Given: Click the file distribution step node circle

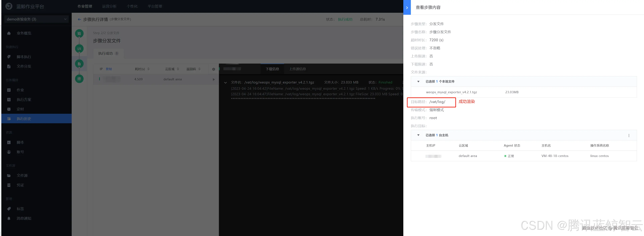Looking at the screenshot, I should pos(79,64).
